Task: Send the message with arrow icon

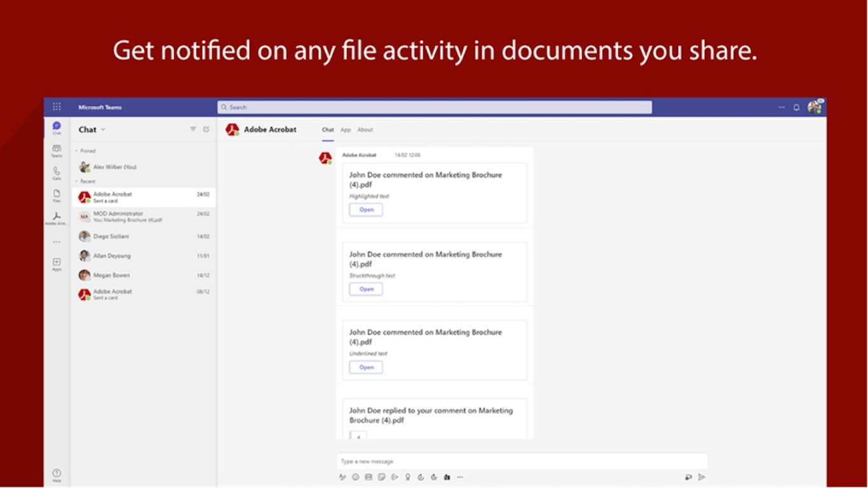Action: pos(702,477)
